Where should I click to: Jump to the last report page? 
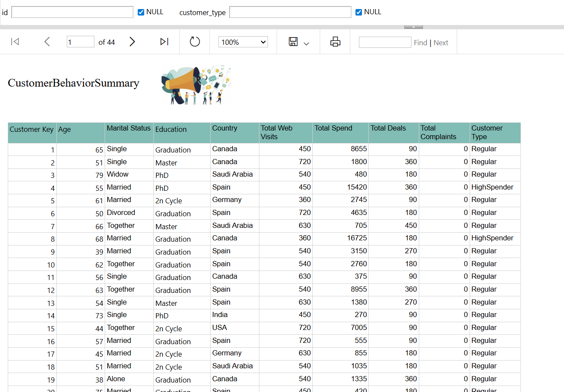[164, 42]
